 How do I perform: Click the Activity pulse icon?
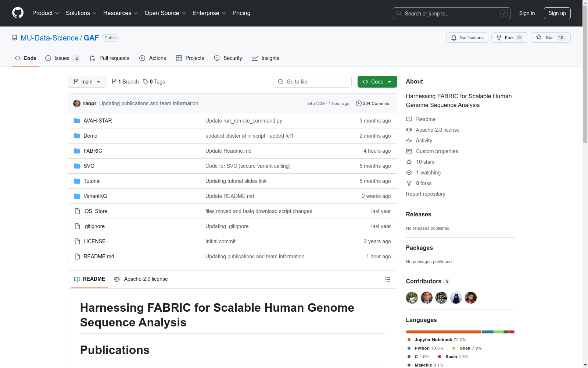[409, 141]
